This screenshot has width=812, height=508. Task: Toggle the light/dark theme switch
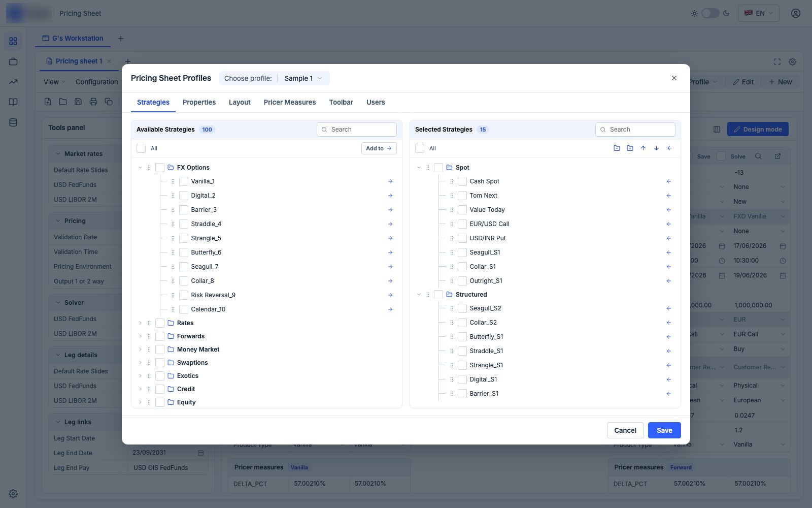point(710,13)
